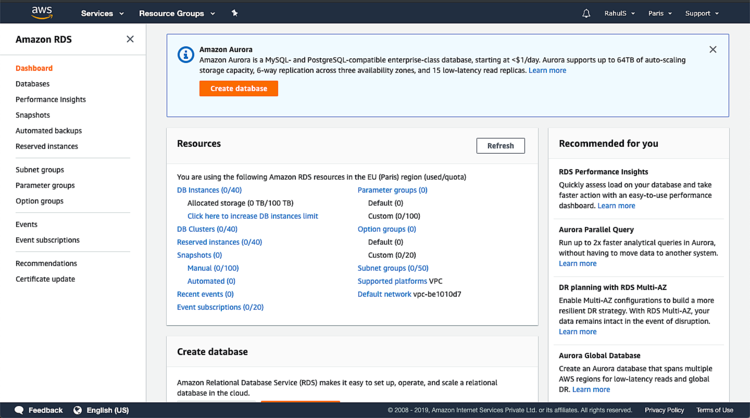750x418 pixels.
Task: Open Recommendations in the sidebar
Action: click(46, 264)
